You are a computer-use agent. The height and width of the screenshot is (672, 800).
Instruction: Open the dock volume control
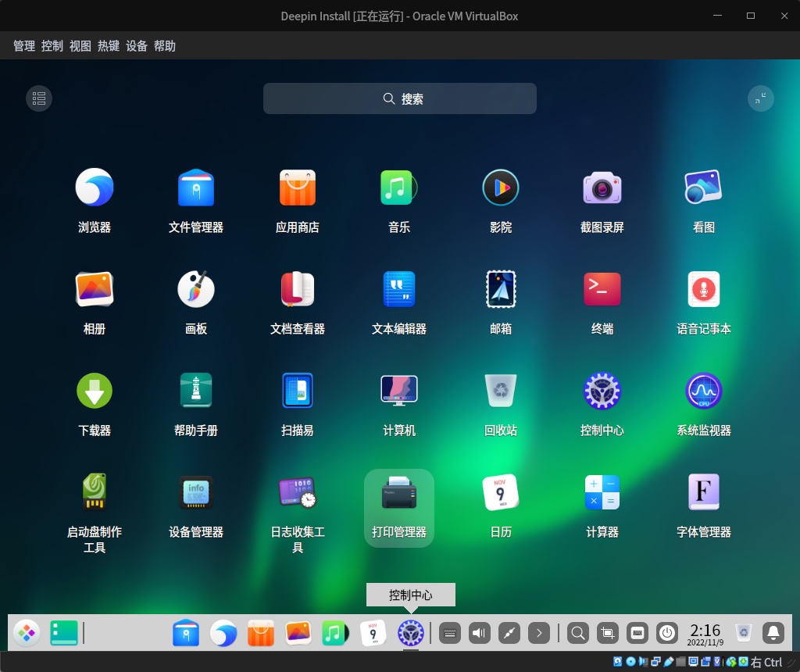coord(480,633)
